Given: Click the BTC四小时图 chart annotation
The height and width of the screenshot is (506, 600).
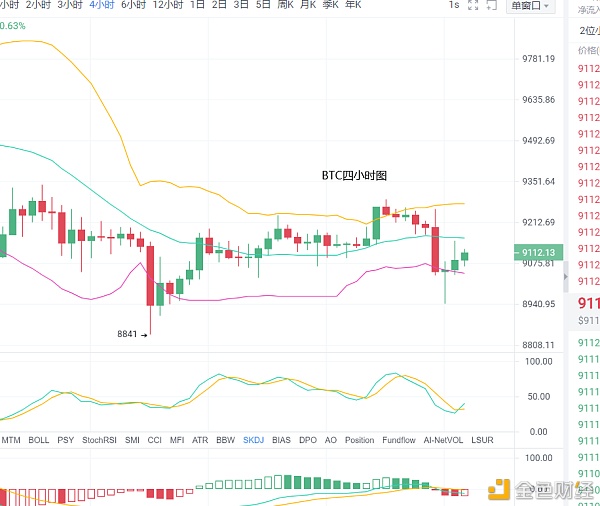Looking at the screenshot, I should [x=354, y=176].
